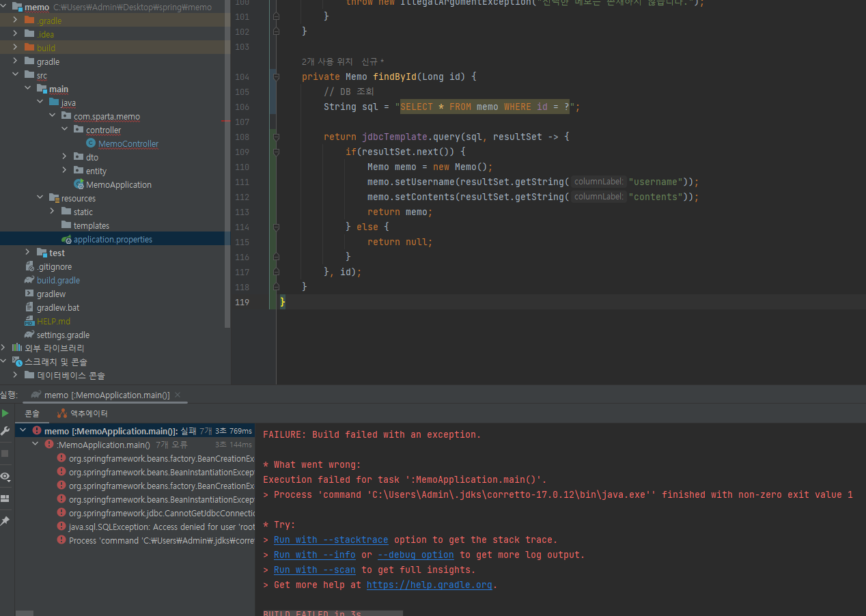Screen dimensions: 866x616
Task: Click the gray stop process square icon
Action: [x=5, y=453]
